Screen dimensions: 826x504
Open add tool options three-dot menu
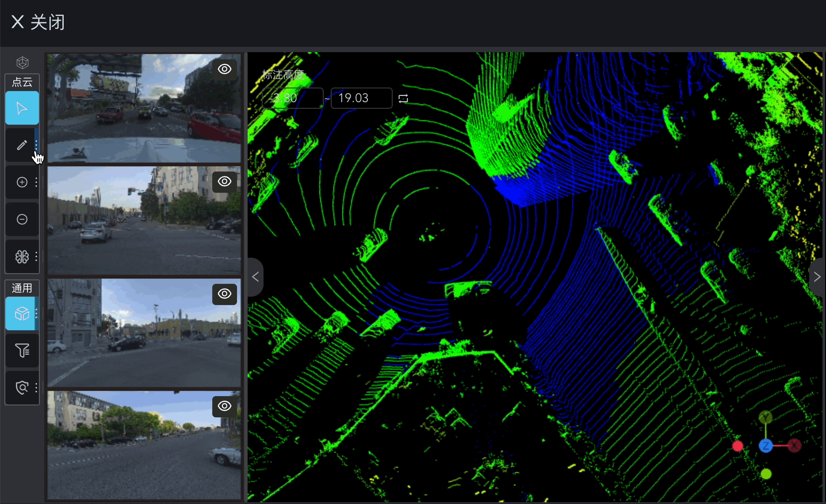point(36,182)
